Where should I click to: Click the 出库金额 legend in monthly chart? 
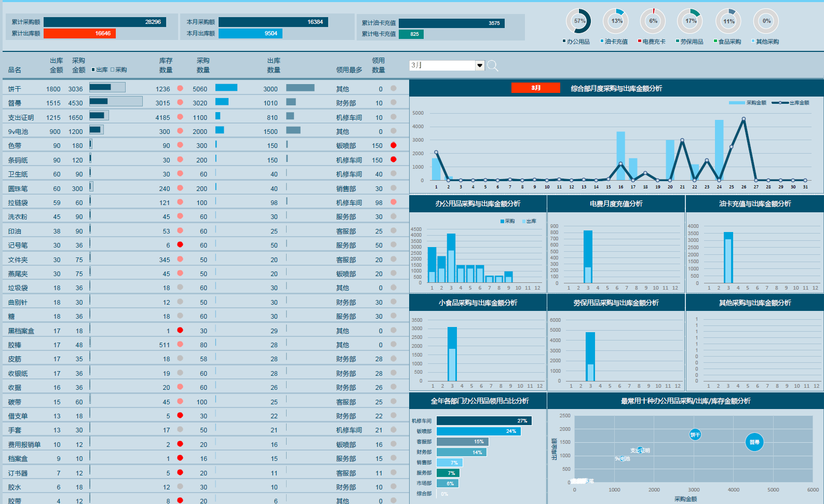[790, 103]
